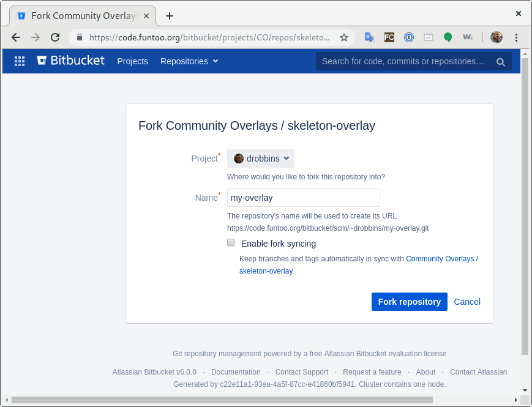Image resolution: width=532 pixels, height=407 pixels.
Task: Click the Name input field with my-overlay
Action: pyautogui.click(x=303, y=198)
